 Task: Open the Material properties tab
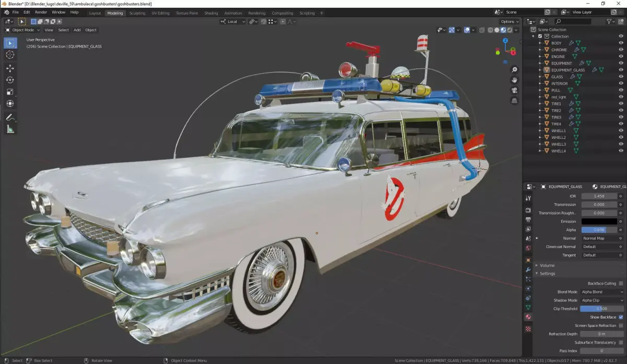[528, 317]
